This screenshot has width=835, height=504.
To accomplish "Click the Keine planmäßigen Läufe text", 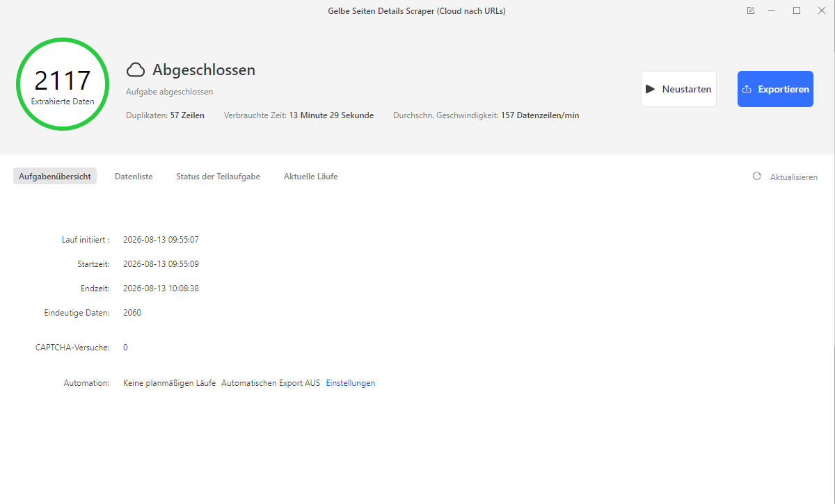I will pos(170,383).
